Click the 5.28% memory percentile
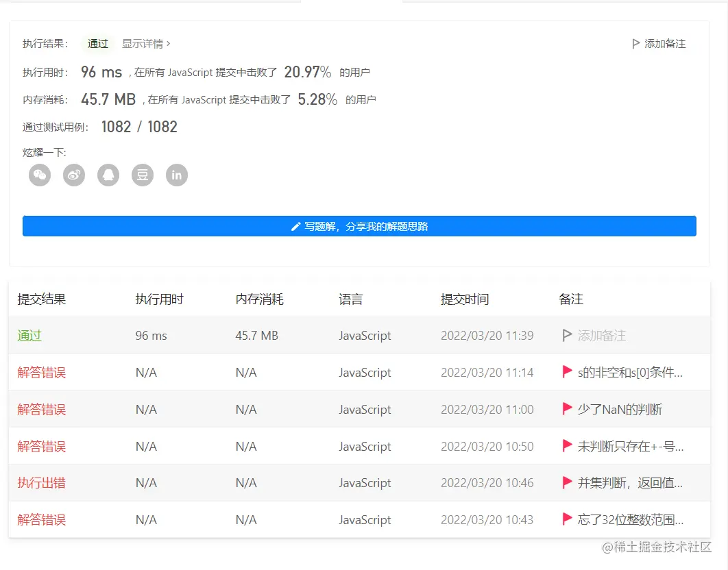 [x=317, y=99]
